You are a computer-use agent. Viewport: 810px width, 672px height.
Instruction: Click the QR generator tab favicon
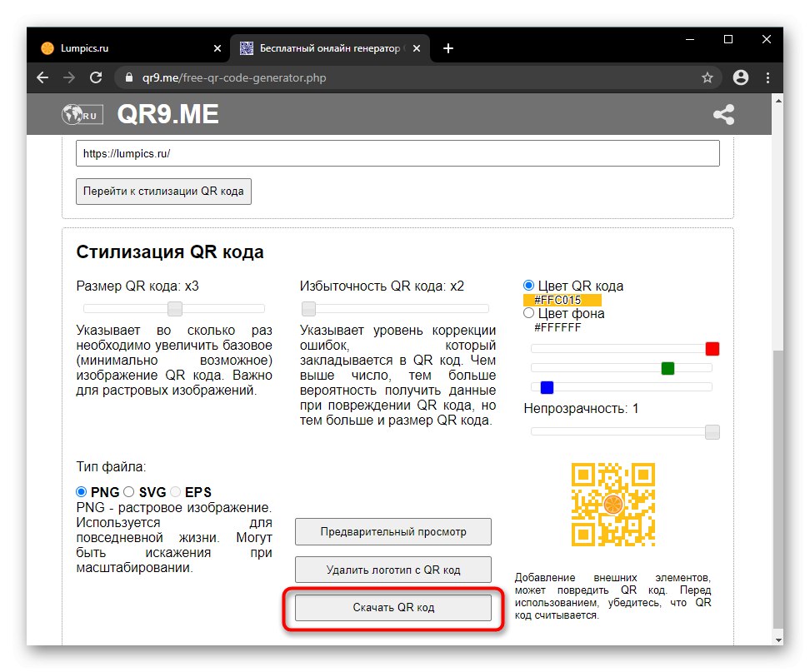pos(247,48)
